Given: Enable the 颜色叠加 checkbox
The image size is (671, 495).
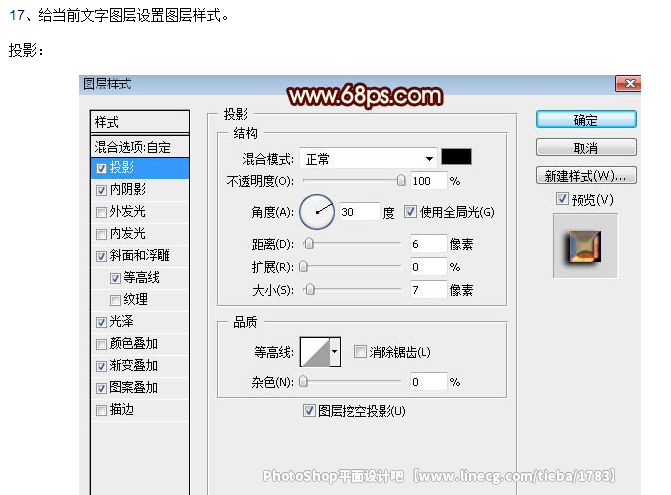Looking at the screenshot, I should pos(101,344).
